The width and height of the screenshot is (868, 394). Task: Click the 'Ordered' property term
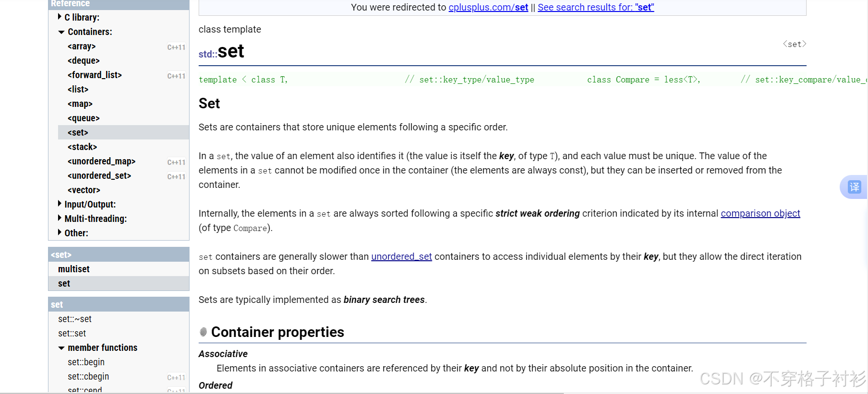pyautogui.click(x=215, y=385)
